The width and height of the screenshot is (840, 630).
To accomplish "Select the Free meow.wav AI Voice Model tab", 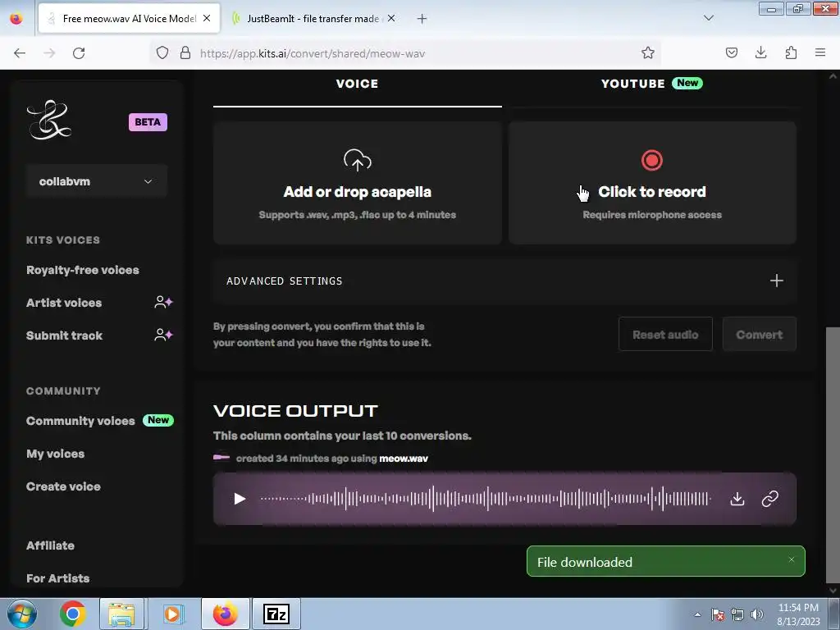I will (x=129, y=19).
